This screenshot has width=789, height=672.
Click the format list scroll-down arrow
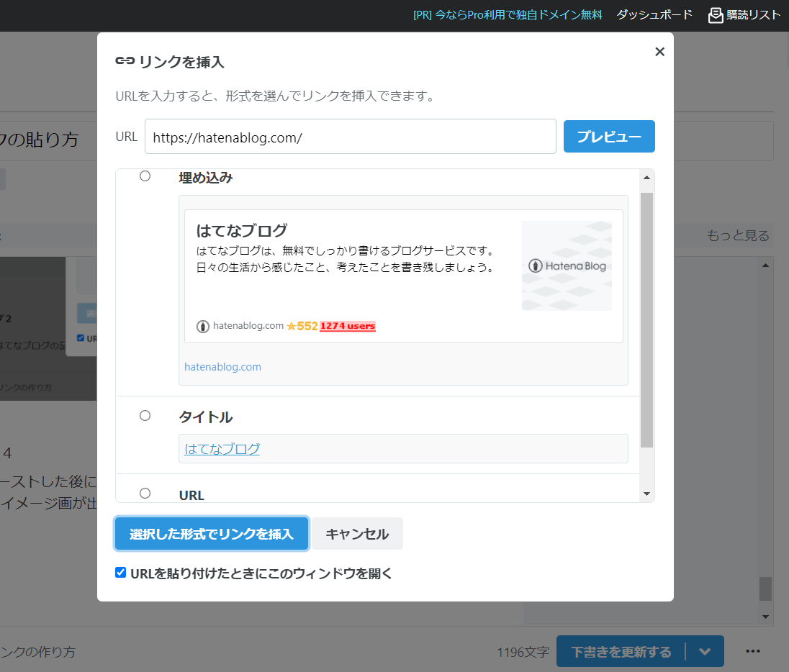coord(646,494)
